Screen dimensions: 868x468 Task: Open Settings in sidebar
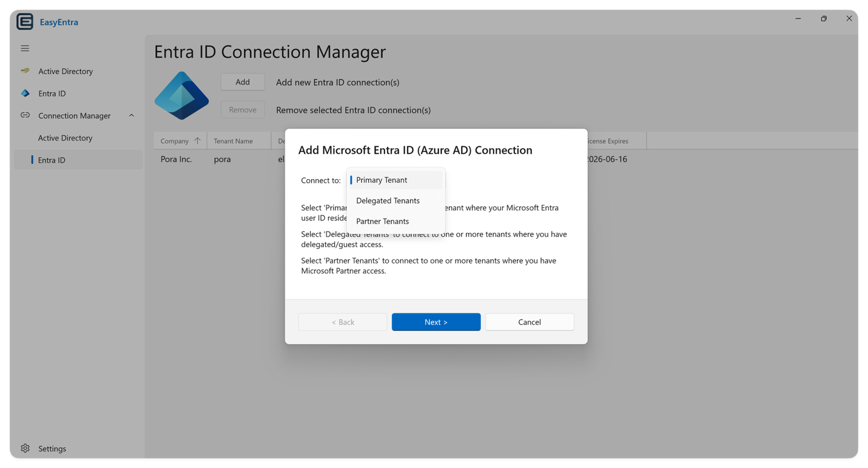78,449
